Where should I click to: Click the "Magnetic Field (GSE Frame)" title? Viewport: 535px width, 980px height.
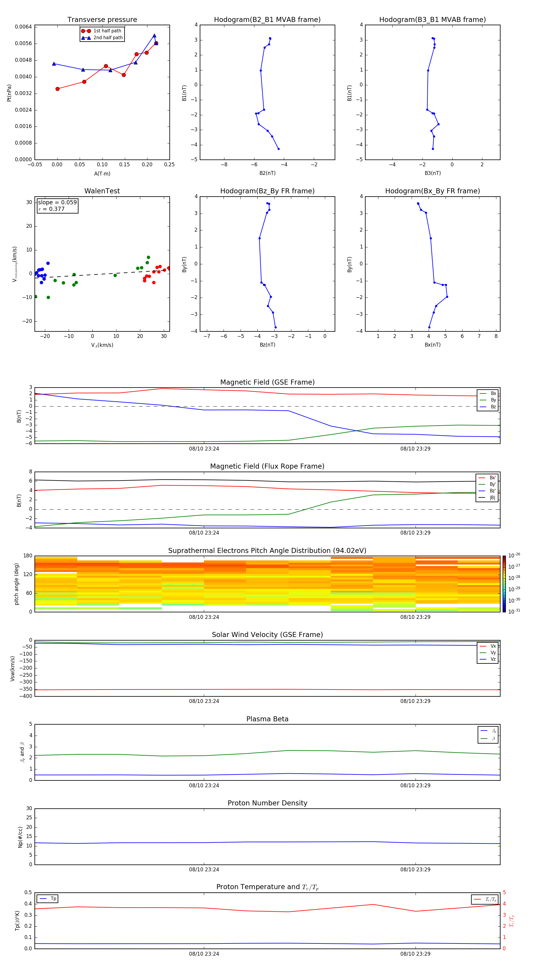pos(267,382)
